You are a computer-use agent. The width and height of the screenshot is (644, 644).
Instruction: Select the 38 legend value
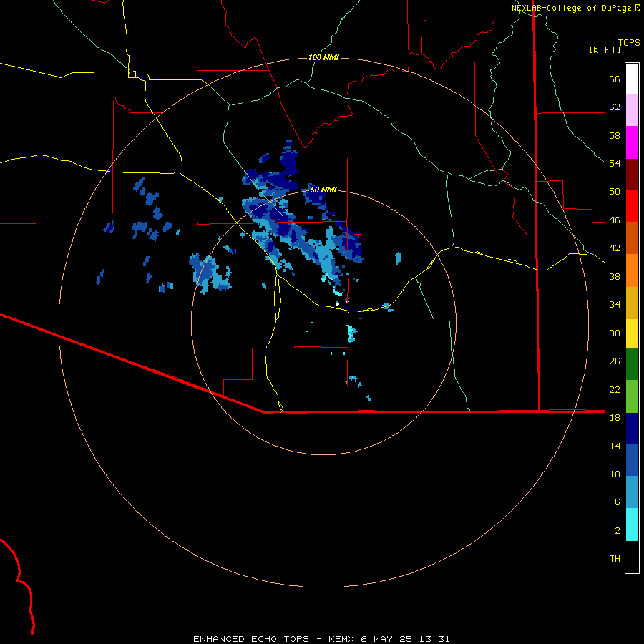(615, 276)
